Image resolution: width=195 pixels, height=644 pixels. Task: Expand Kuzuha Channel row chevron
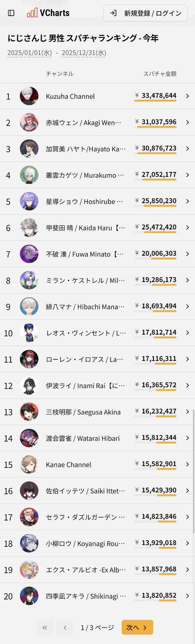[187, 96]
